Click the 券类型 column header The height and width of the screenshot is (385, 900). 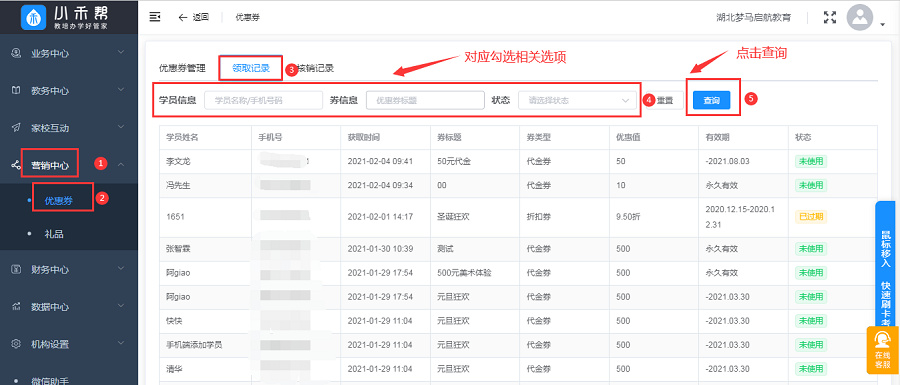(539, 138)
